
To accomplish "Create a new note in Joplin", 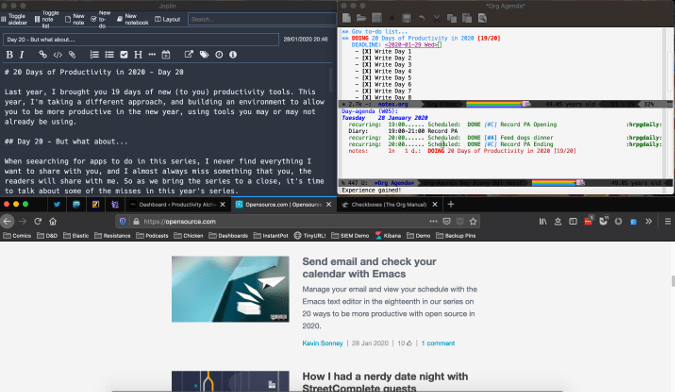I will coord(75,19).
